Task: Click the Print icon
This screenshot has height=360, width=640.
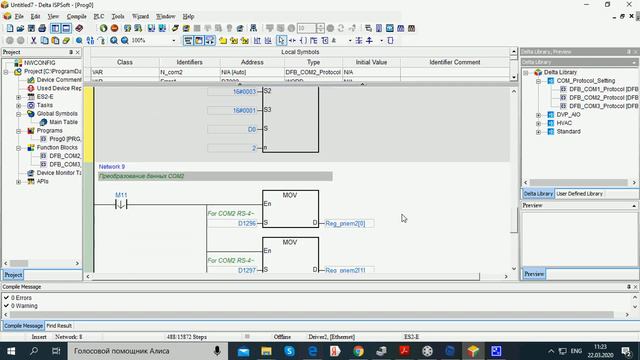Action: 42,28
